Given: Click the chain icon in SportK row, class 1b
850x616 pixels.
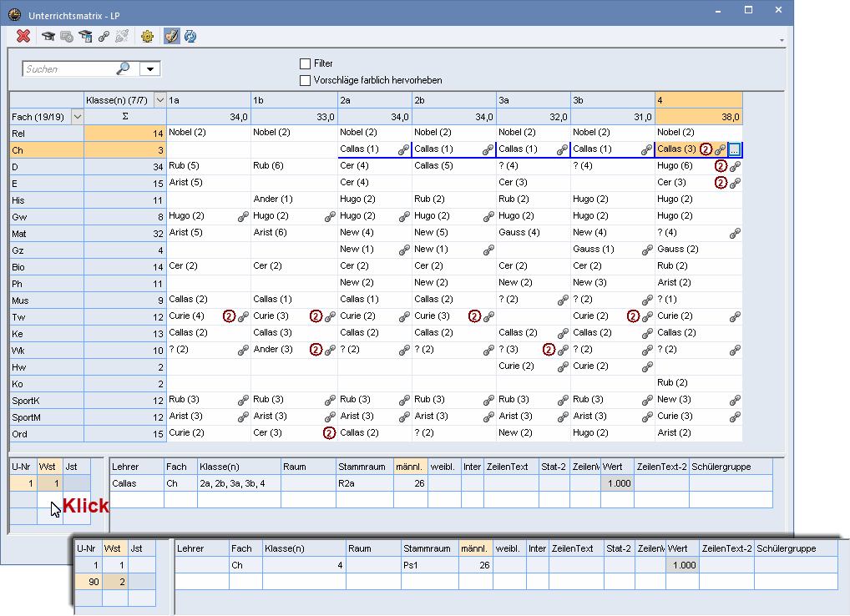Looking at the screenshot, I should 330,401.
